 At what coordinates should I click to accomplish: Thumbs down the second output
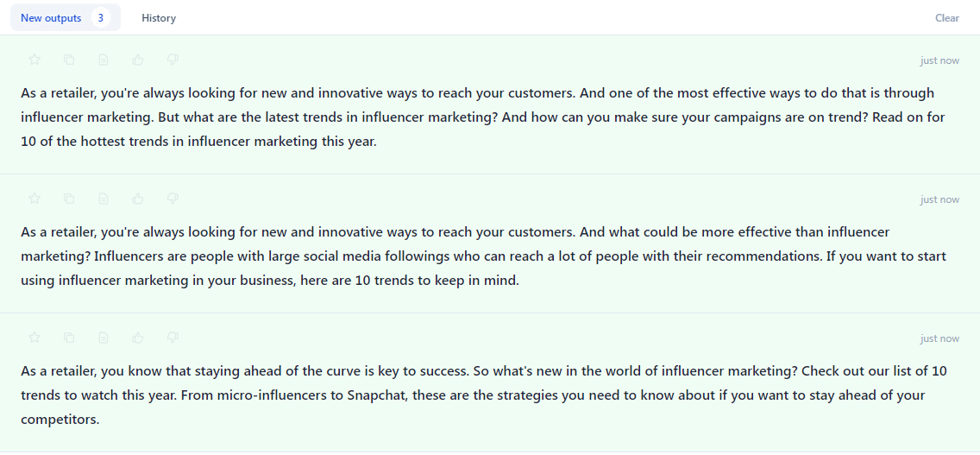[x=173, y=199]
